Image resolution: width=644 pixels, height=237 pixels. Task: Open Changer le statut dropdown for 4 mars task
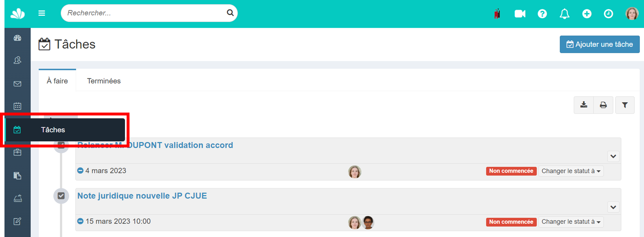(571, 171)
